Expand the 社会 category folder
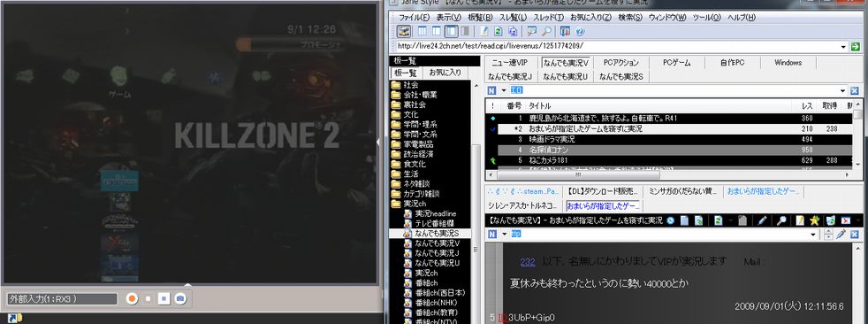868x324 pixels. pos(405,85)
